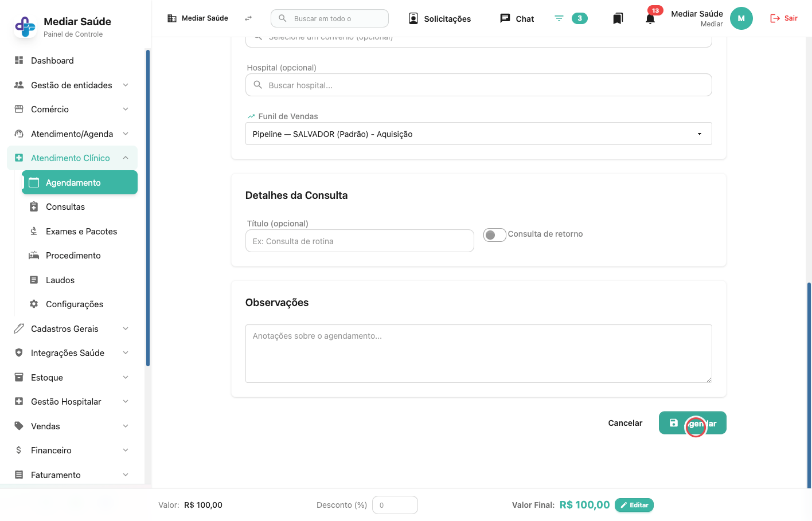The width and height of the screenshot is (812, 521).
Task: Expand the Gestão de entidades menu
Action: pos(72,85)
